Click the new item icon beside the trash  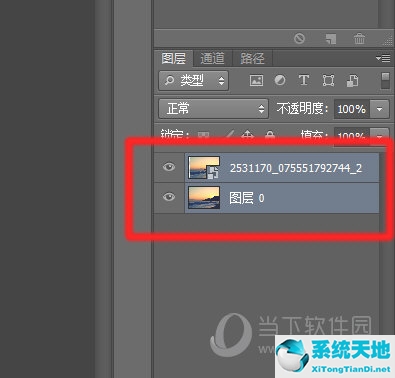tap(331, 39)
